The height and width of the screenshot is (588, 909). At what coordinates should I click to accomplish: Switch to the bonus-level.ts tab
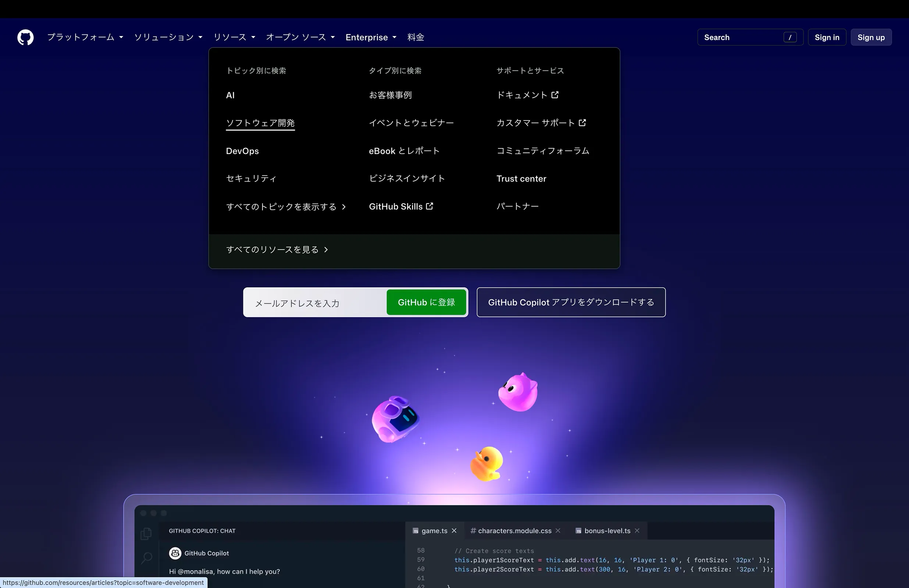607,531
